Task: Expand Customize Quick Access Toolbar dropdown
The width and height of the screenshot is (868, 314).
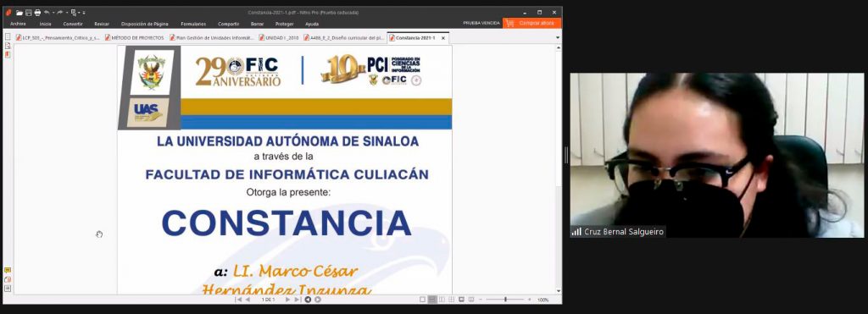Action: coord(84,13)
